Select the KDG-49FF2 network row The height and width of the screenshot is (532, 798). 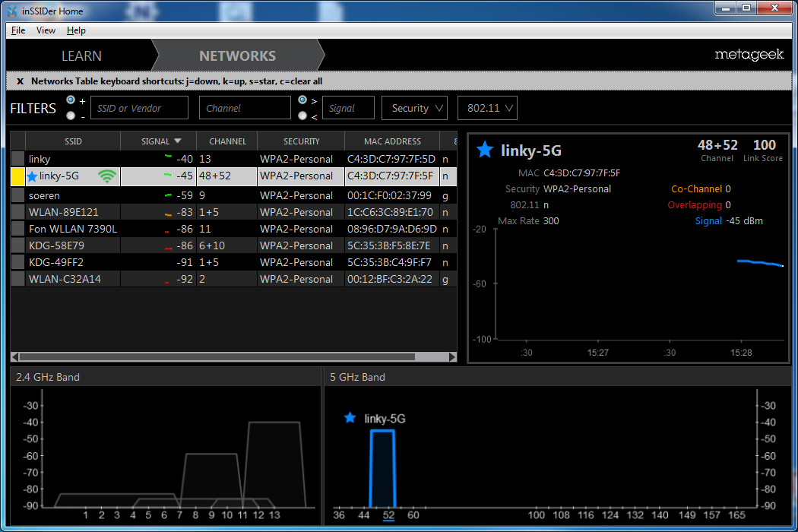coord(233,262)
